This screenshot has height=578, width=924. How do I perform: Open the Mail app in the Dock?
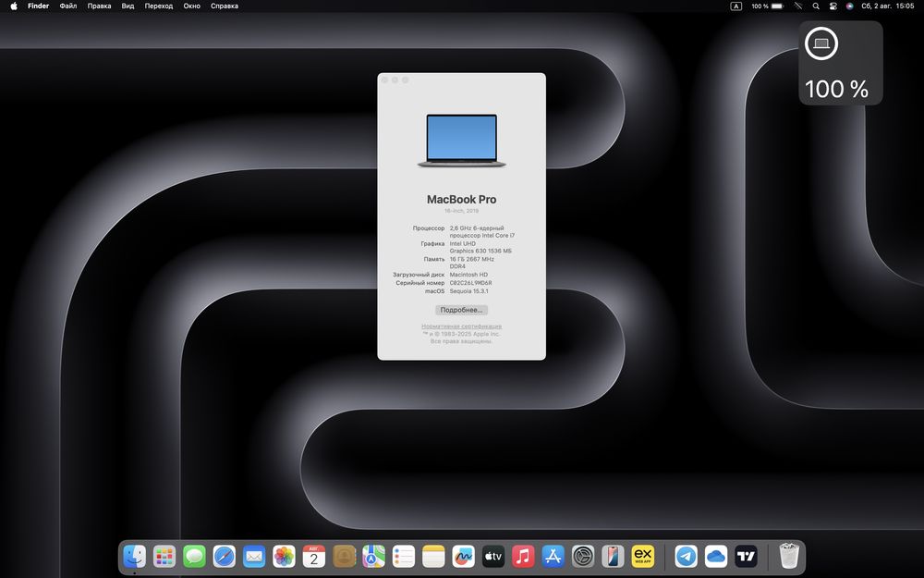(x=254, y=556)
